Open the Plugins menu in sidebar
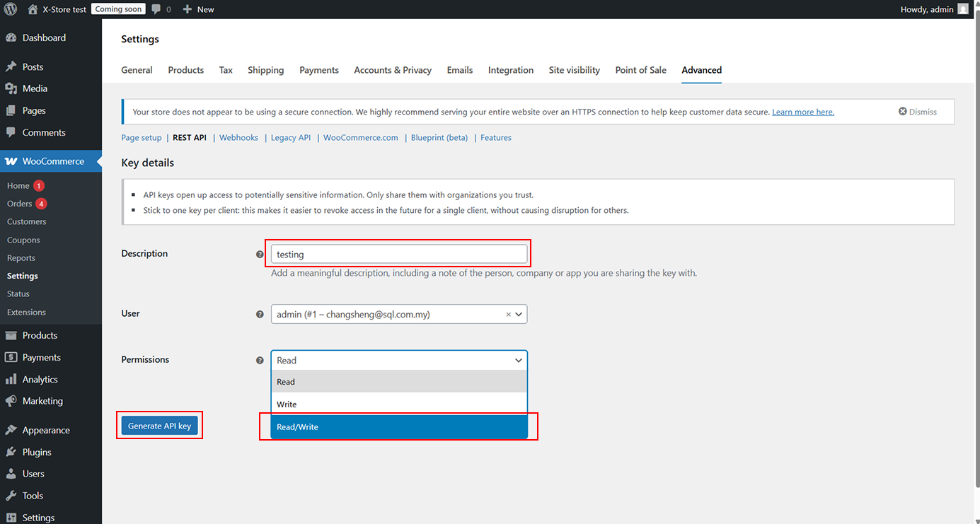 pos(37,452)
